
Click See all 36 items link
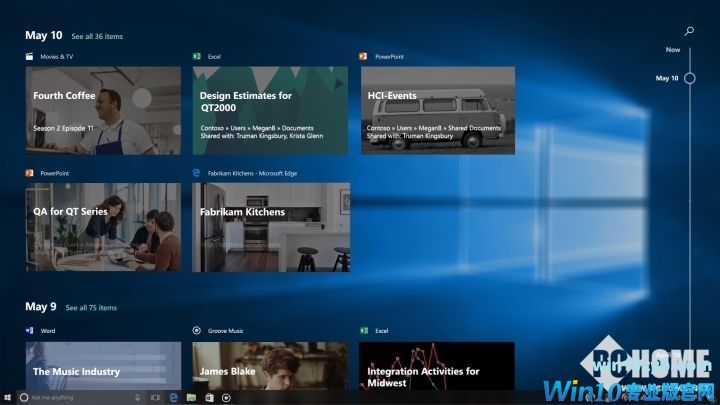tap(97, 36)
